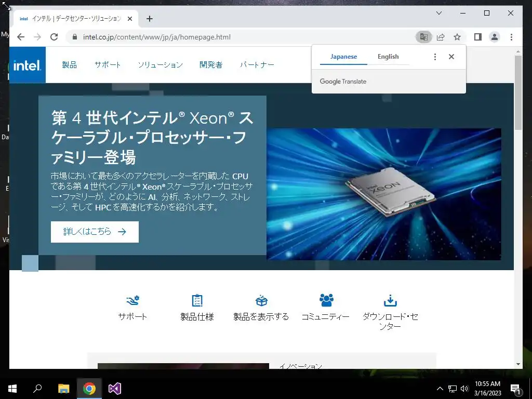The width and height of the screenshot is (532, 399).
Task: Click the コミュニティー people icon
Action: (326, 300)
